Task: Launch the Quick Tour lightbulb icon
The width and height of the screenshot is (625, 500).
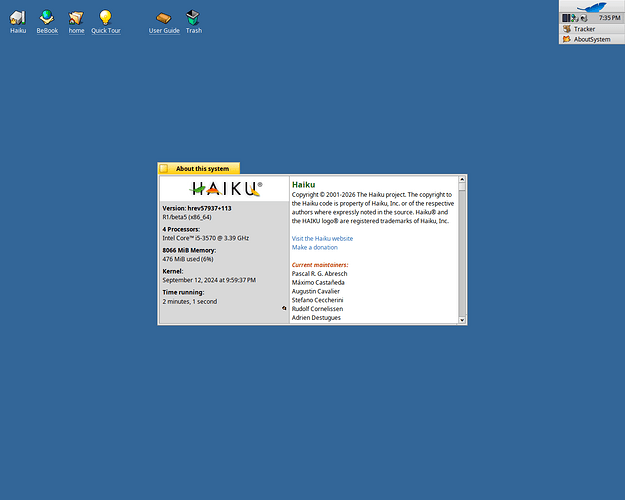Action: 105,18
